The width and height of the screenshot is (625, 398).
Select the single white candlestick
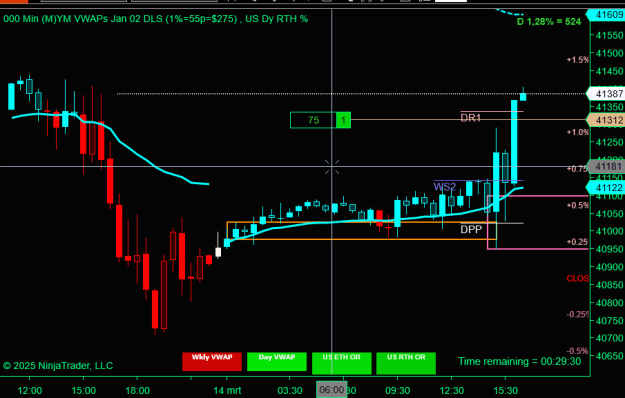218,251
